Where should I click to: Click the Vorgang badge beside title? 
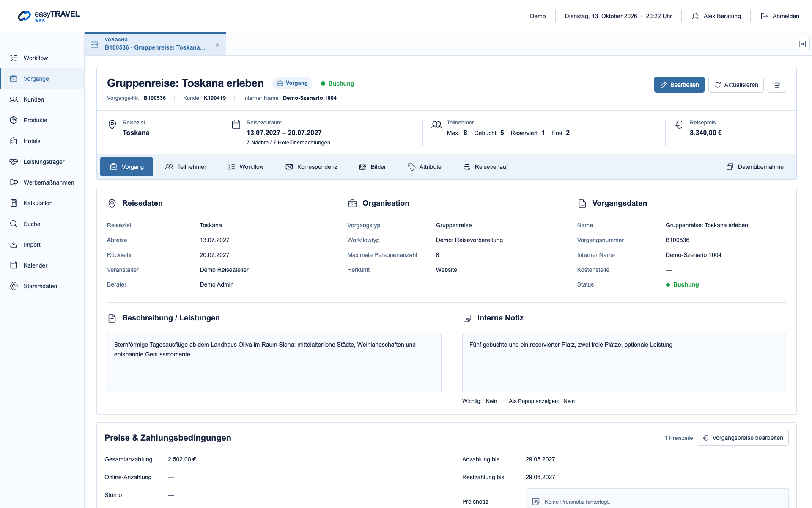coord(292,83)
